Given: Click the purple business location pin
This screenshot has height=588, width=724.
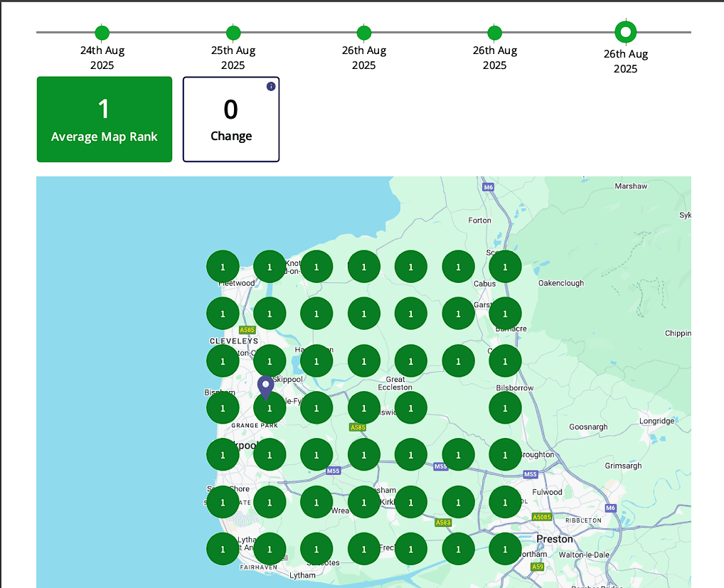Looking at the screenshot, I should (x=265, y=387).
